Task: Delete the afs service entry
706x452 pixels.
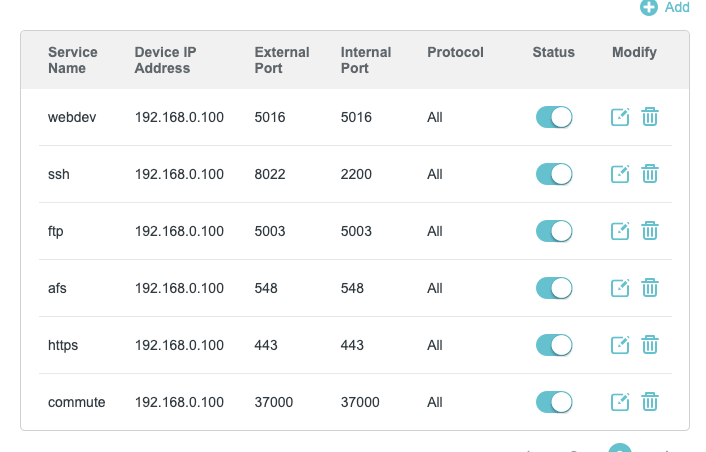Action: (650, 288)
